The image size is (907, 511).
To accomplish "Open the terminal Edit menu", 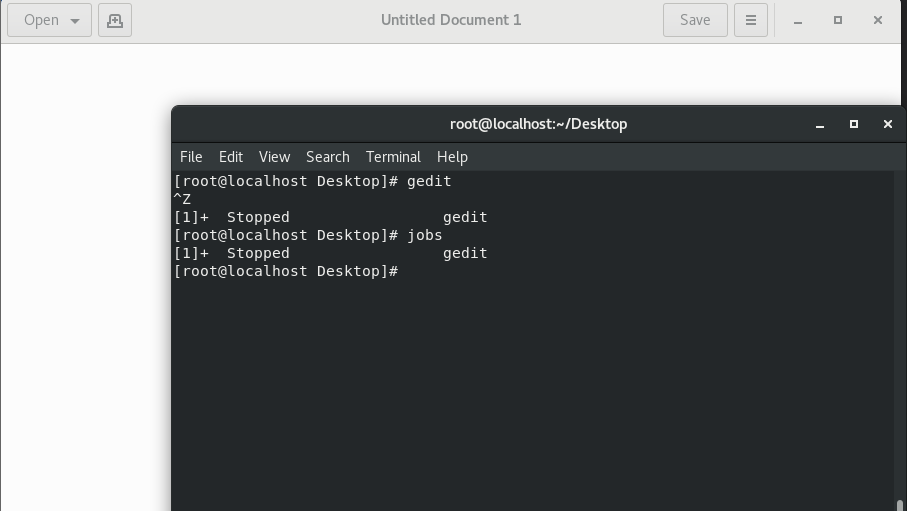I will (x=231, y=157).
